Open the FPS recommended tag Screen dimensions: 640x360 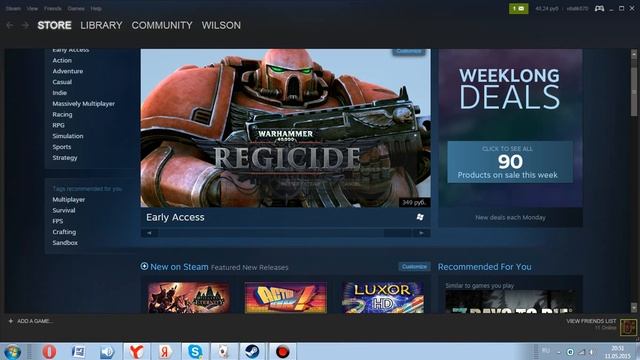click(x=58, y=221)
